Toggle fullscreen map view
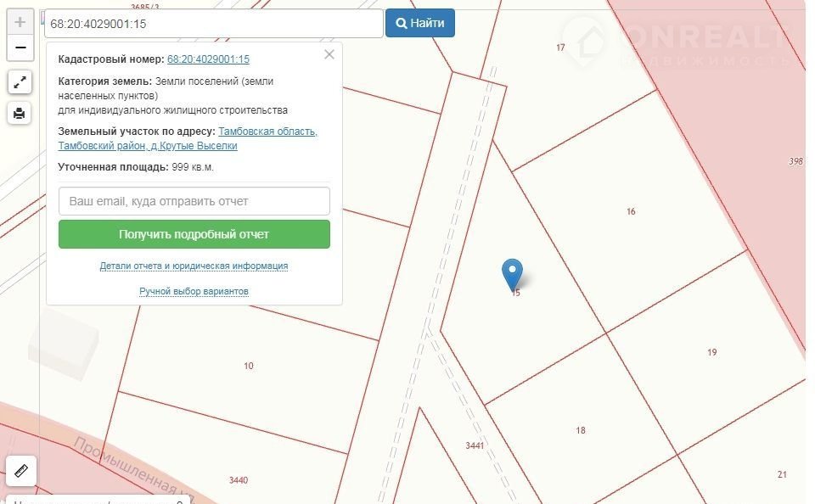815x504 pixels. click(x=20, y=82)
